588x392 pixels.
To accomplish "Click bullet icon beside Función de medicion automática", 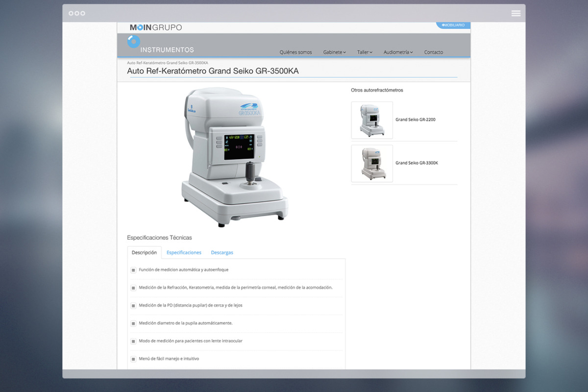I will click(133, 270).
